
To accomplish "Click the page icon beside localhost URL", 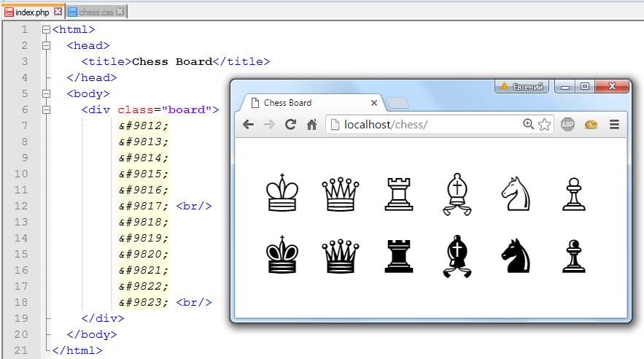I will [x=335, y=125].
